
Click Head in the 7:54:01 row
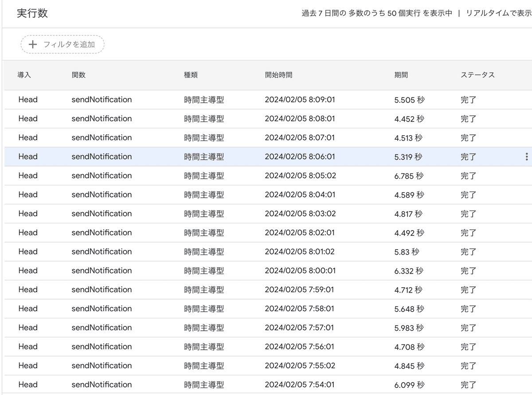pyautogui.click(x=28, y=385)
